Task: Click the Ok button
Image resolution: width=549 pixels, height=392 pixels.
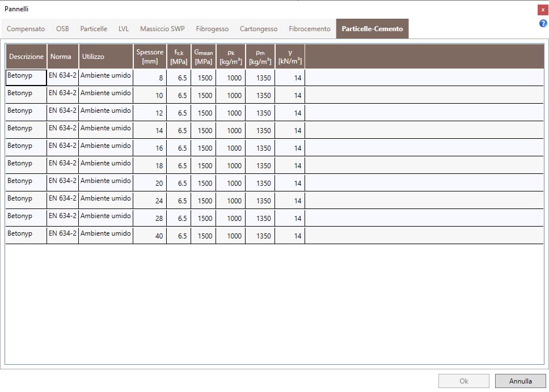Action: (463, 381)
